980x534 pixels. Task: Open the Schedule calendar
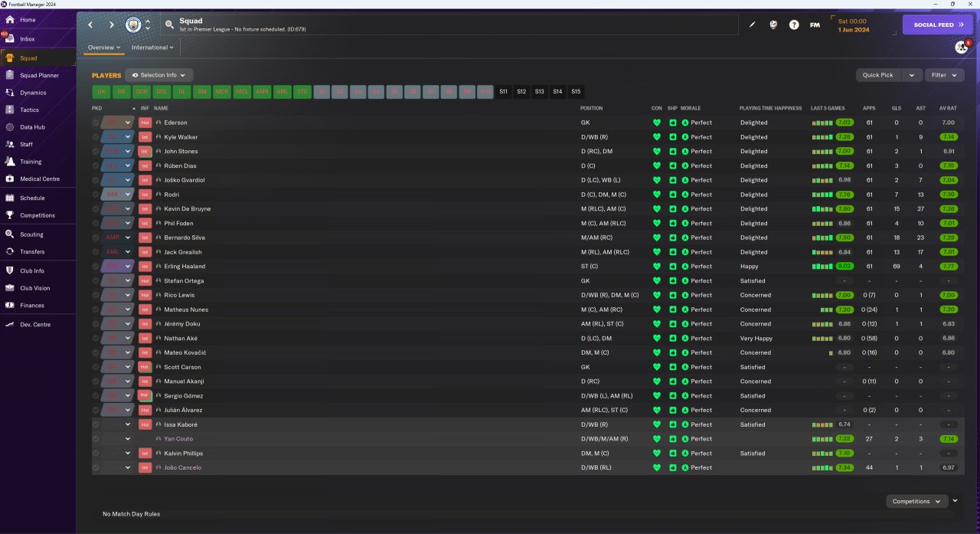(x=32, y=198)
